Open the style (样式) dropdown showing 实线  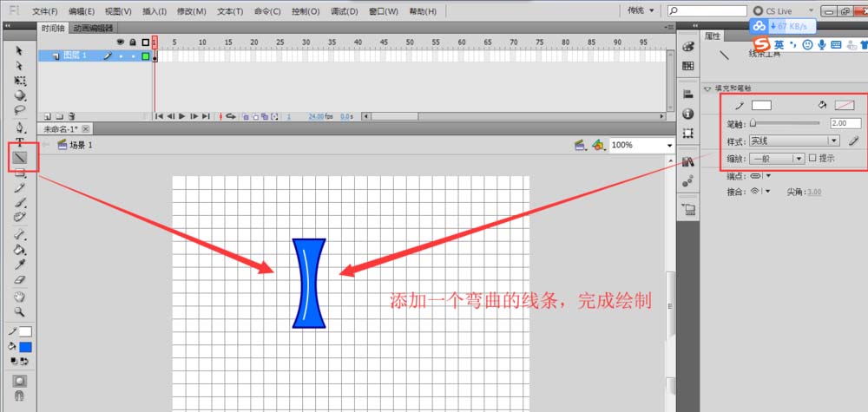(x=794, y=141)
